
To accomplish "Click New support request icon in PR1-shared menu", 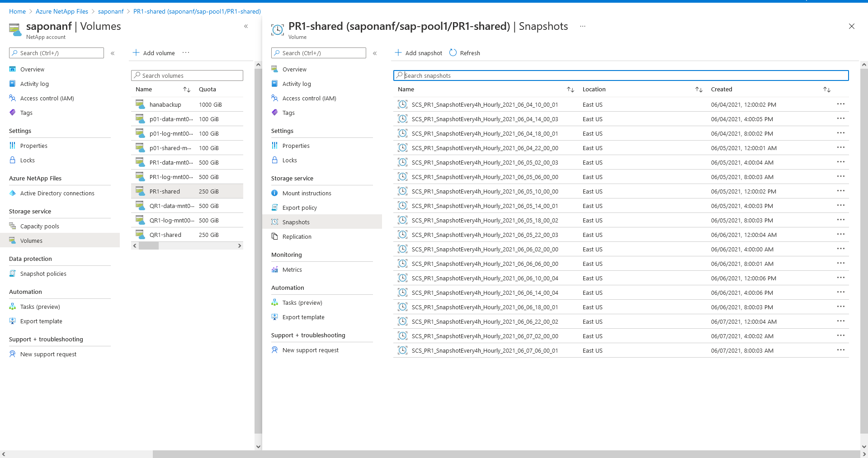I will (x=274, y=350).
